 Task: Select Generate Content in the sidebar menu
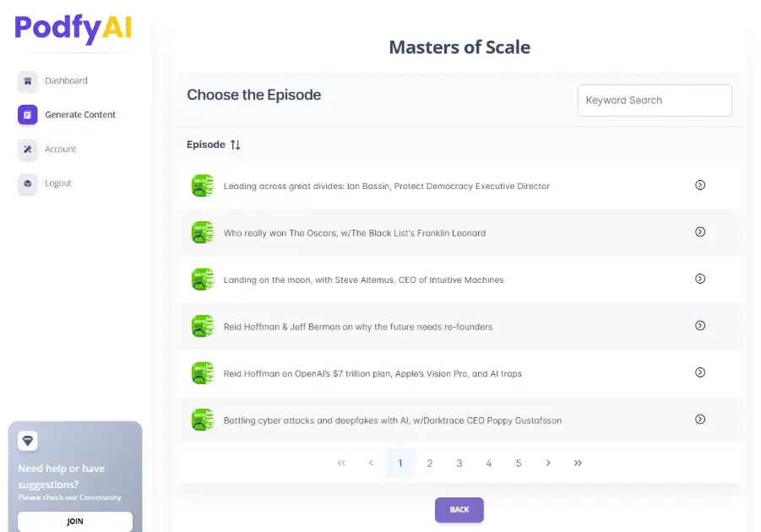click(82, 114)
